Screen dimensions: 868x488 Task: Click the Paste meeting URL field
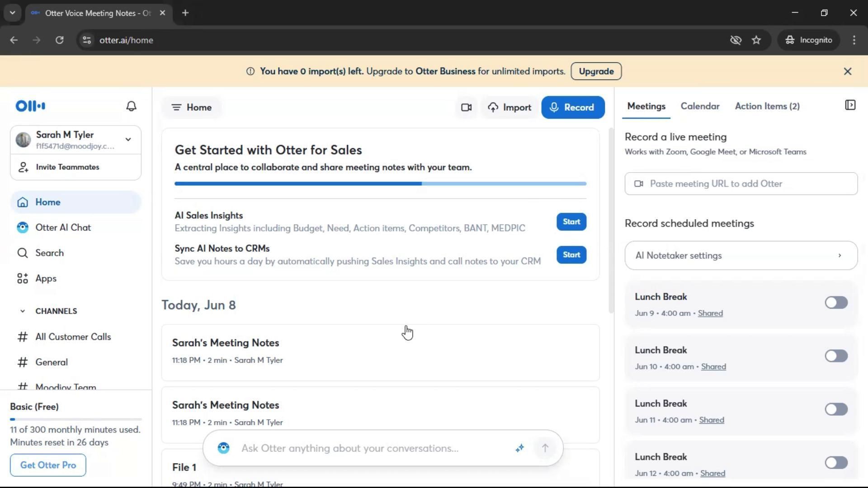coord(741,184)
